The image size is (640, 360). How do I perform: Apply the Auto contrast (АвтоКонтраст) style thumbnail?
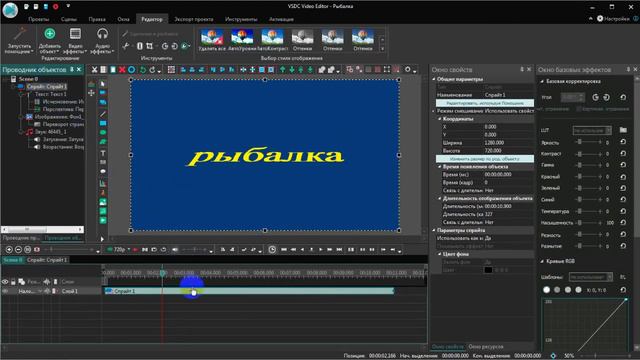(272, 40)
